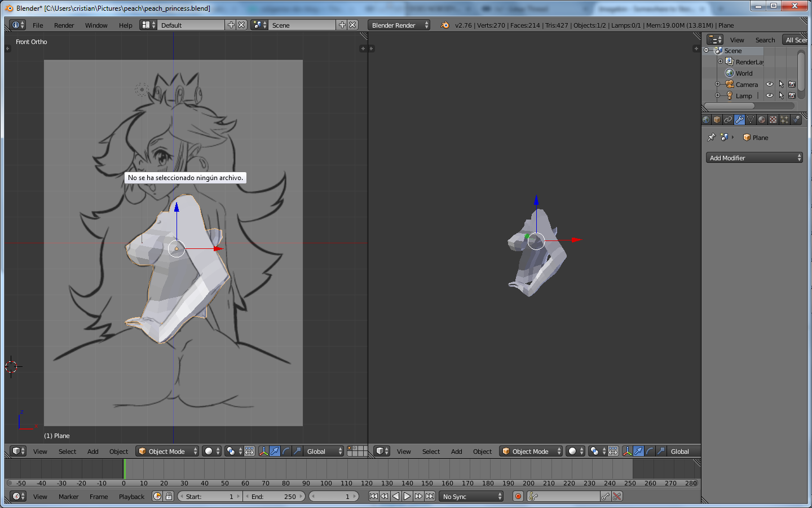Play the animation forward in timeline
This screenshot has width=812, height=508.
click(x=407, y=496)
